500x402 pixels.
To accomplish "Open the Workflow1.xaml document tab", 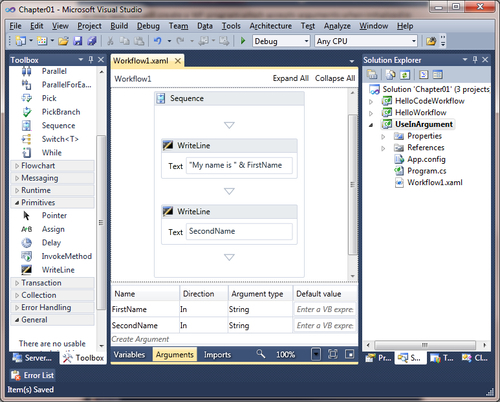I will (141, 61).
